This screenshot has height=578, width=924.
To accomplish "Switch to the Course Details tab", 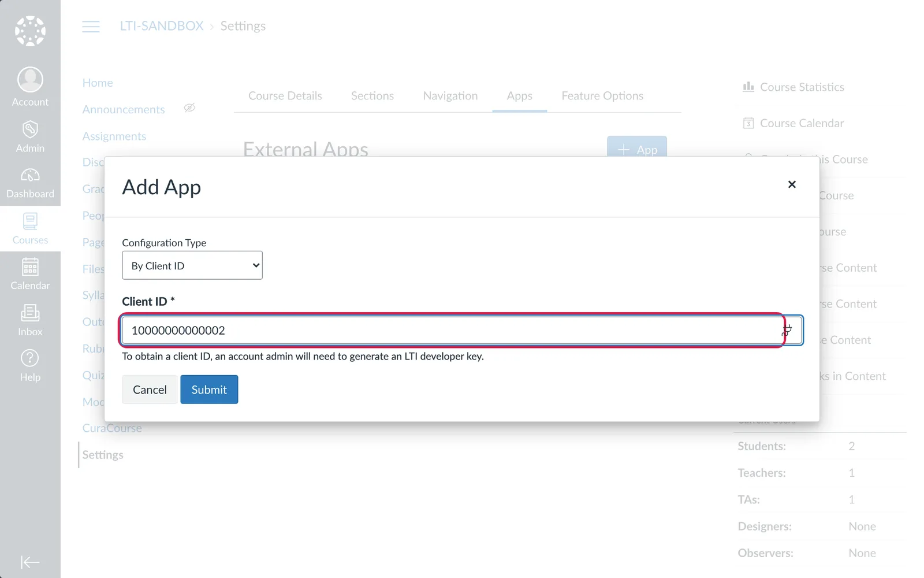I will point(285,96).
